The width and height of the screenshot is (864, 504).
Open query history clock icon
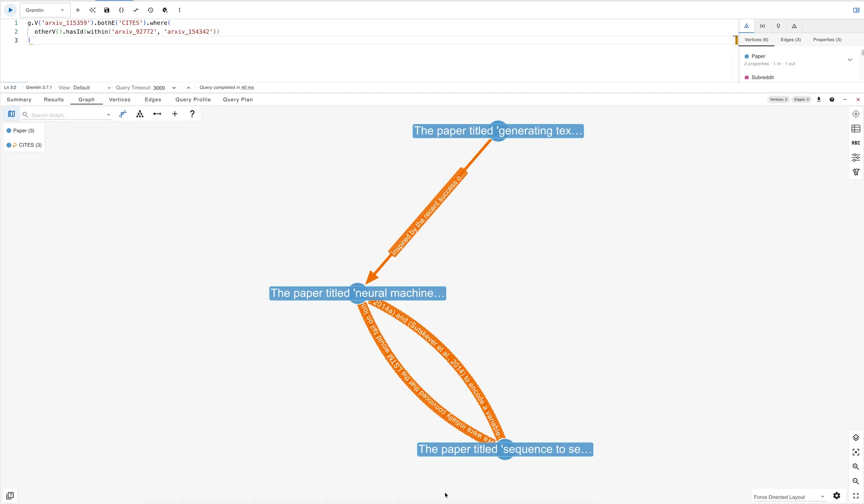point(150,10)
